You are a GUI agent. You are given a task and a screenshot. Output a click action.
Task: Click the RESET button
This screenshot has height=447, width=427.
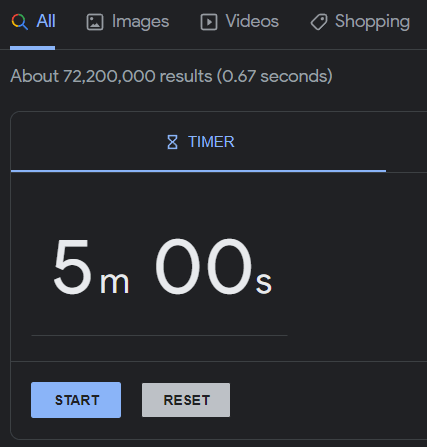186,400
